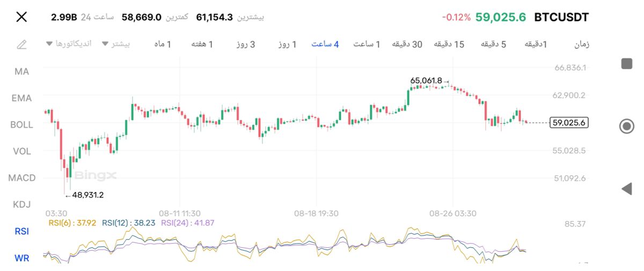Expand the بیشتر more-timeframes dropdown
This screenshot has width=644, height=271.
click(116, 43)
